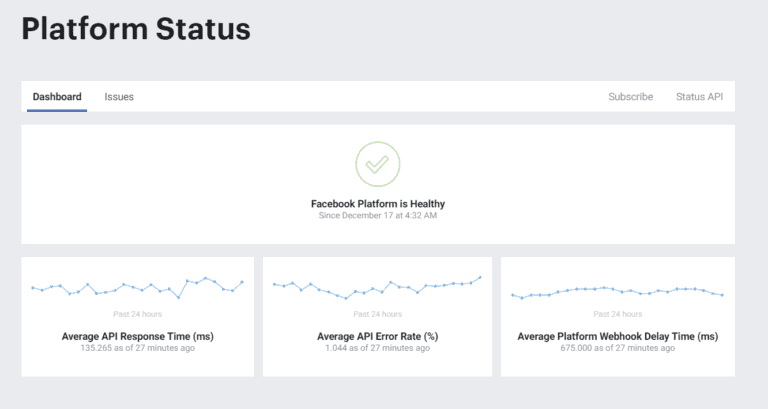Switch to the Dashboard tab
768x409 pixels.
click(x=57, y=97)
